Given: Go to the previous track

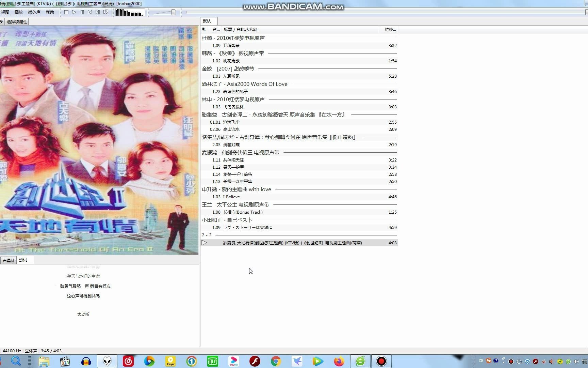Looking at the screenshot, I should [x=90, y=12].
